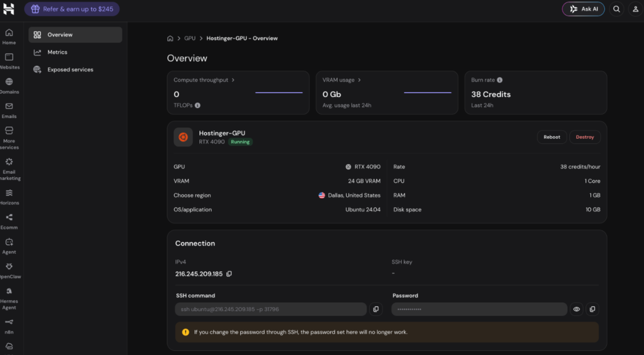Click the 1 Core CPU value
The height and width of the screenshot is (355, 644).
pos(592,181)
